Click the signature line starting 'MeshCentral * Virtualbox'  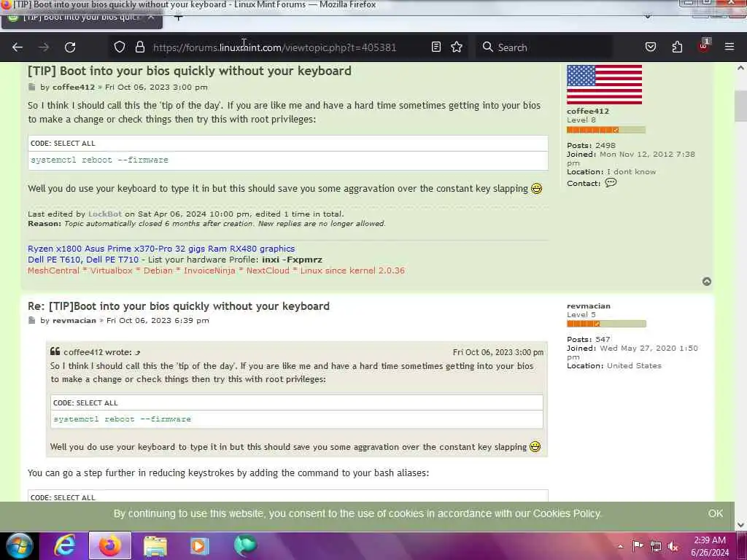[x=216, y=271]
